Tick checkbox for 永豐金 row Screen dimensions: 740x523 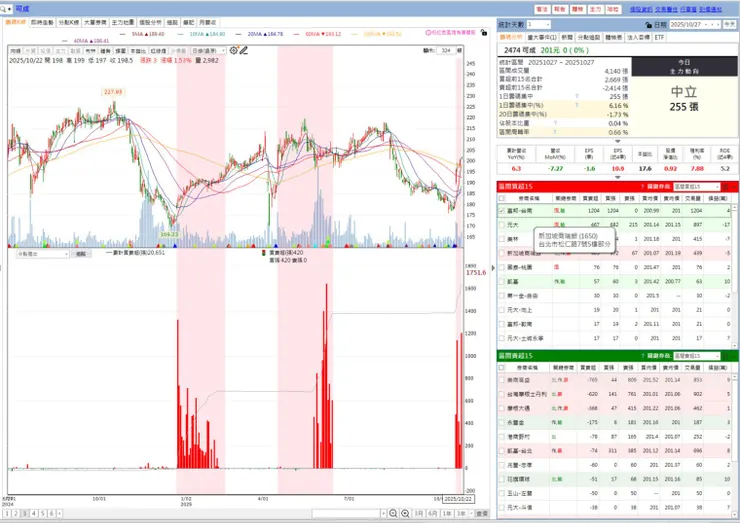click(x=502, y=422)
